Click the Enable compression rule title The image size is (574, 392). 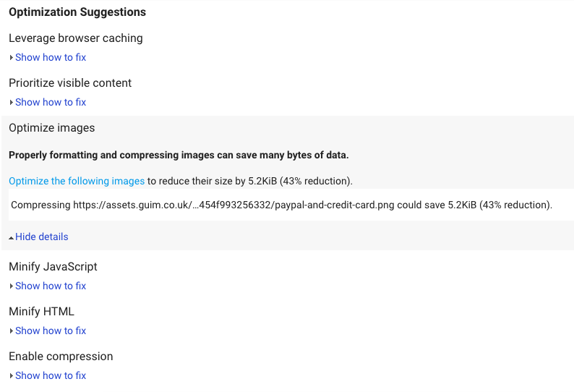tap(61, 357)
